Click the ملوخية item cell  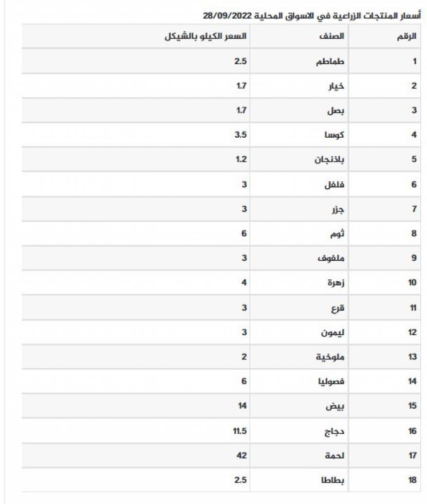point(331,357)
